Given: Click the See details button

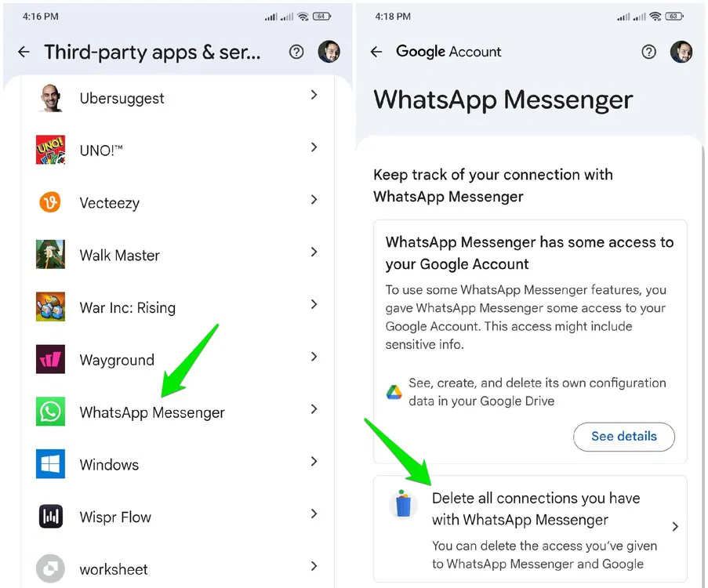Looking at the screenshot, I should 624,437.
